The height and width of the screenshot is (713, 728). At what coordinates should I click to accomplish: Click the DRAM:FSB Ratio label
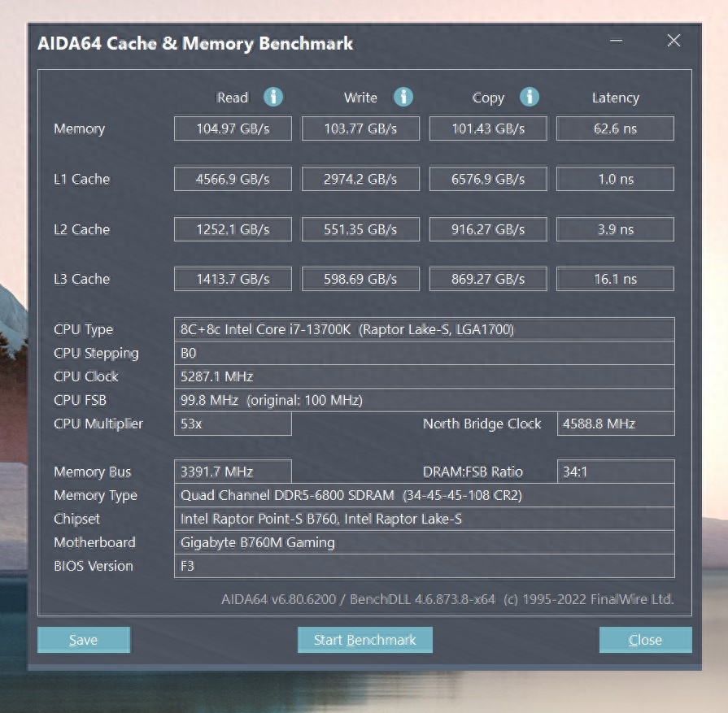click(x=473, y=472)
